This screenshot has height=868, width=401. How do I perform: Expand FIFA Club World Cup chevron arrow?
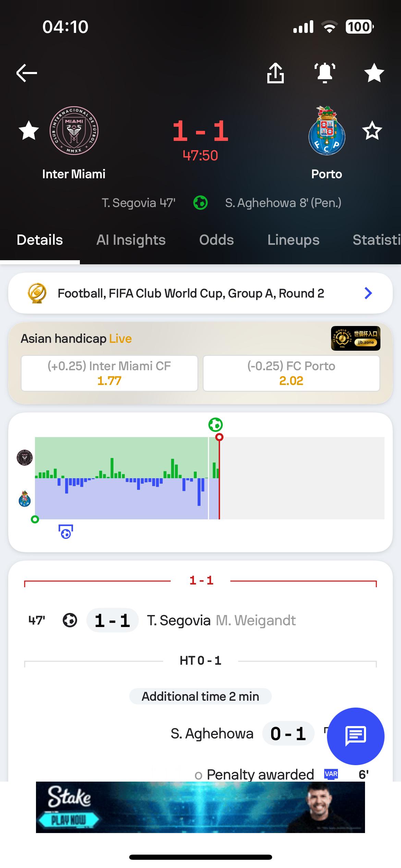coord(368,293)
